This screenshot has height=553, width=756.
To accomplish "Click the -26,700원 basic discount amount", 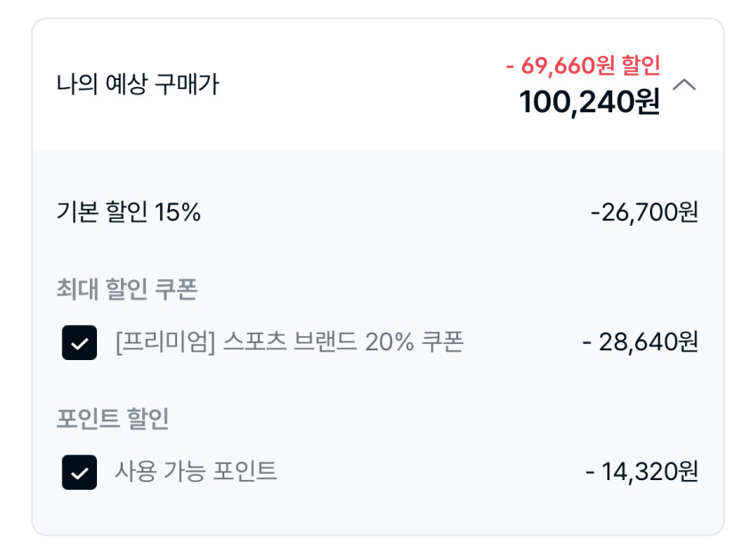I will click(x=644, y=212).
